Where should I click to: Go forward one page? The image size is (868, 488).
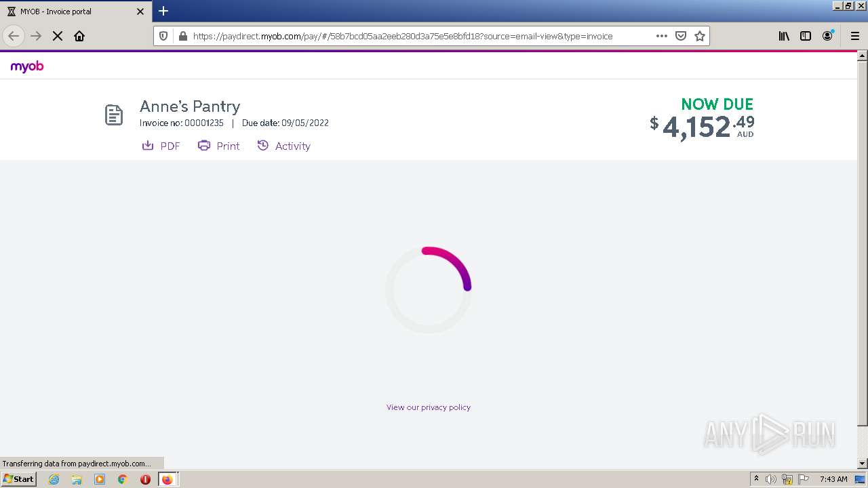tap(36, 36)
